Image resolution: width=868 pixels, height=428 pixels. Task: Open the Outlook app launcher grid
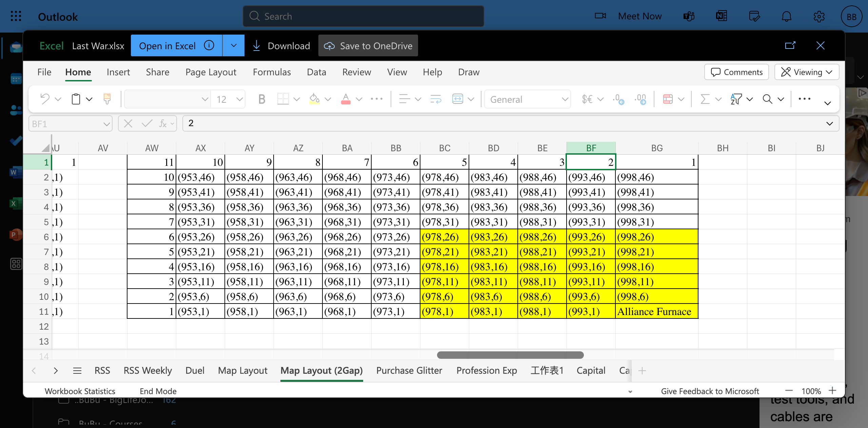pos(16,16)
